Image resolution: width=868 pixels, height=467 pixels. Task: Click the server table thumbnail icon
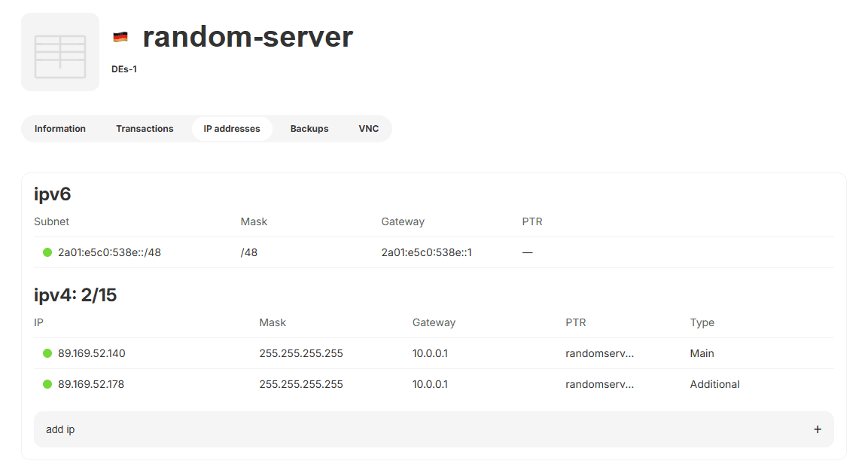click(60, 53)
